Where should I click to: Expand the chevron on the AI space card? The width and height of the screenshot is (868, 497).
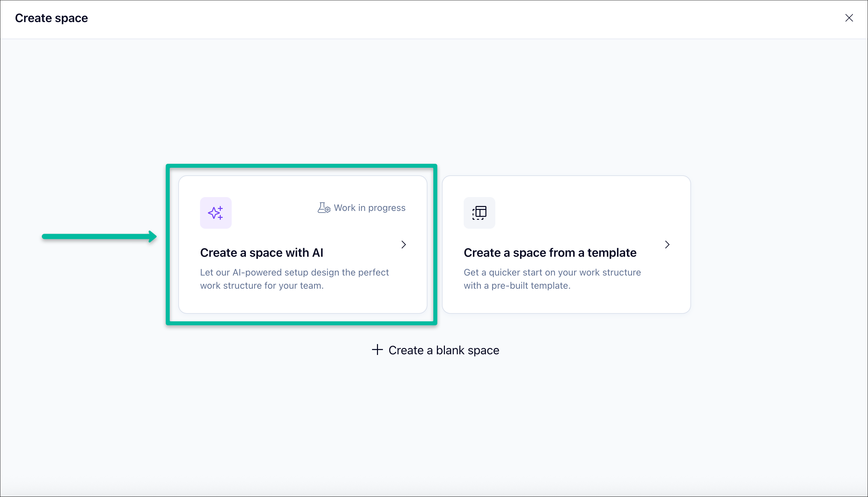point(404,245)
